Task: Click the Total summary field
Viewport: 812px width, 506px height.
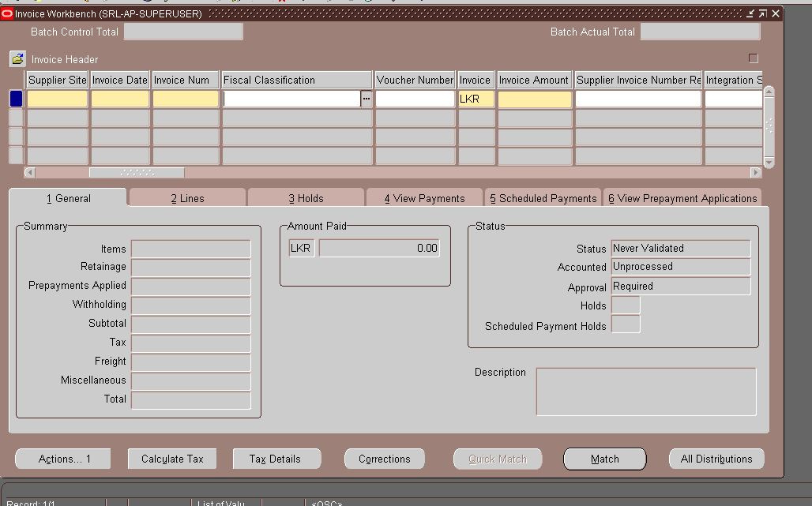Action: tap(191, 400)
